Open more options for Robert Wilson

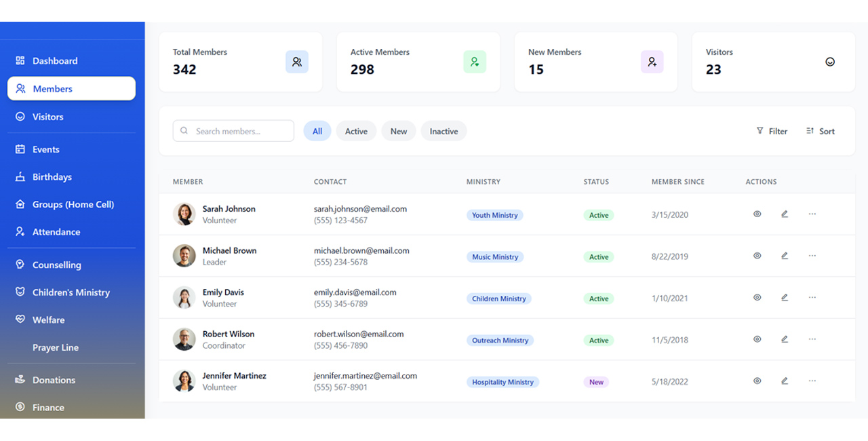(x=812, y=339)
